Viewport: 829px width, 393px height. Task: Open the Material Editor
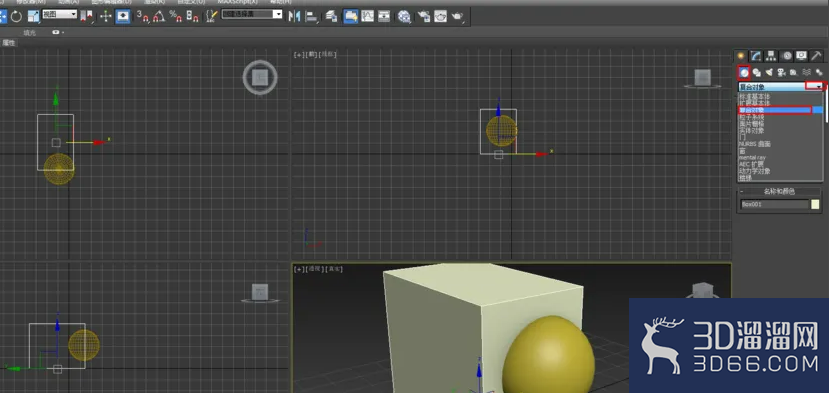404,17
